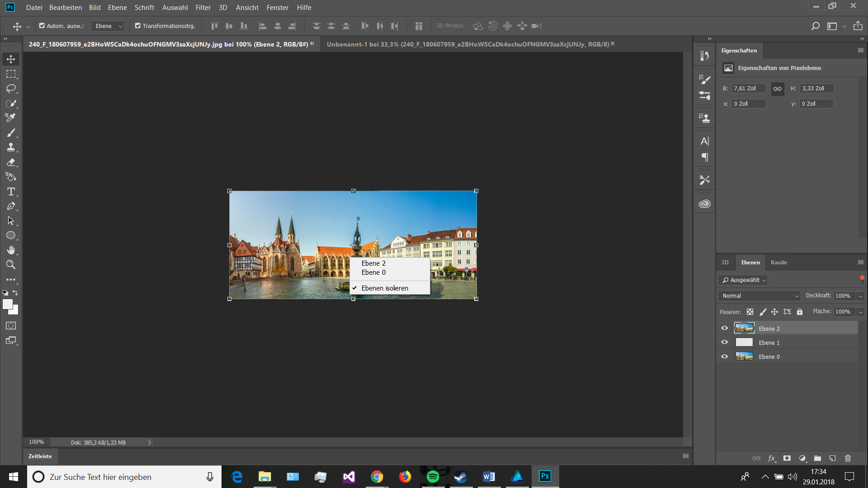The width and height of the screenshot is (868, 488).
Task: Click 'Ebenen isolieren' in the context menu
Action: click(384, 288)
